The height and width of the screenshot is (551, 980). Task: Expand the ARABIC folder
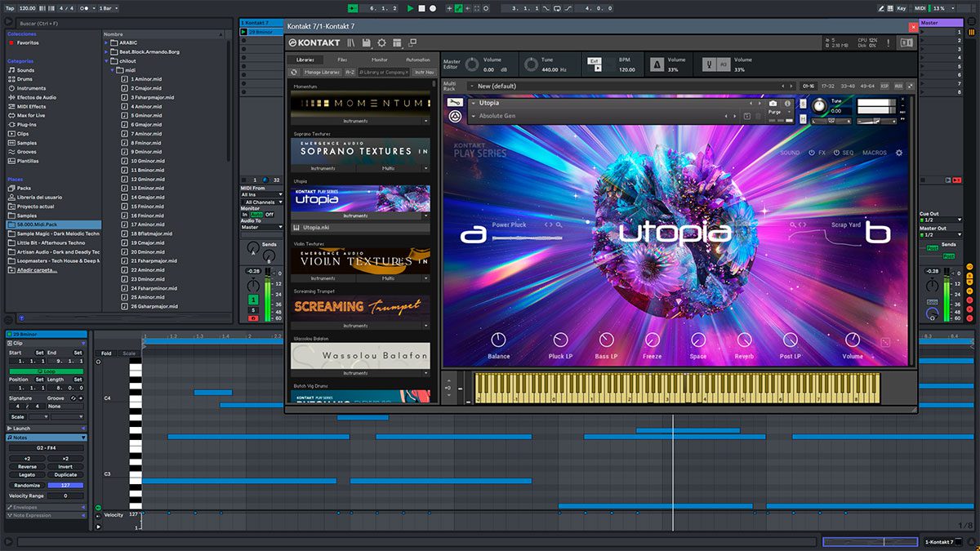(x=107, y=42)
